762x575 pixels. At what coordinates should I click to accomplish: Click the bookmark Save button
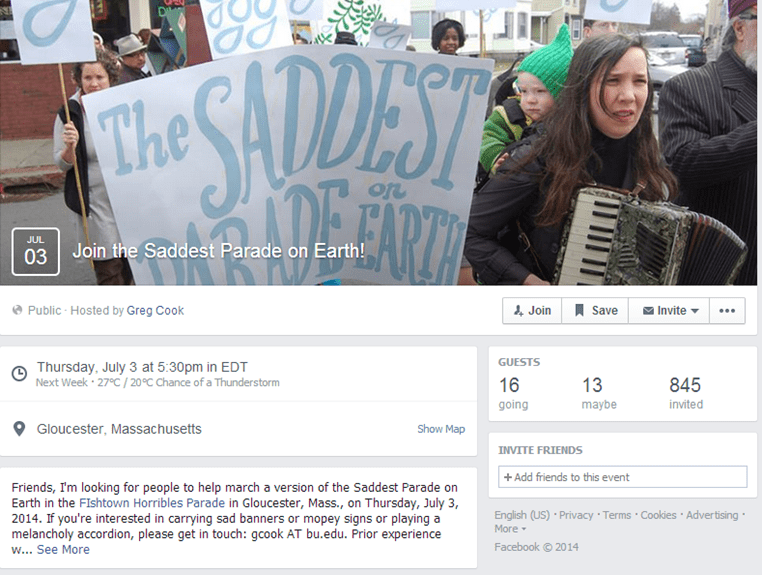(x=595, y=311)
